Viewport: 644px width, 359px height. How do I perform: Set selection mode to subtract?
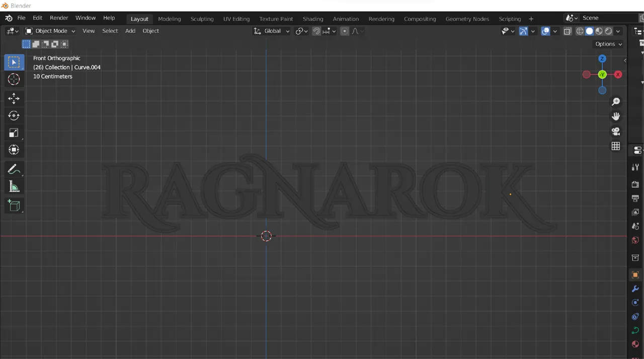(x=45, y=44)
